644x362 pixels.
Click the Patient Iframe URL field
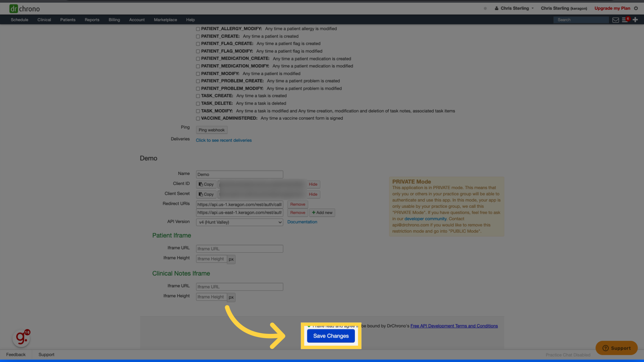[239, 249]
